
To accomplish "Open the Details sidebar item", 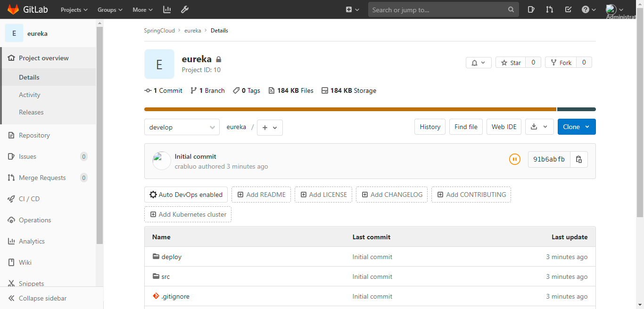I will (48, 77).
